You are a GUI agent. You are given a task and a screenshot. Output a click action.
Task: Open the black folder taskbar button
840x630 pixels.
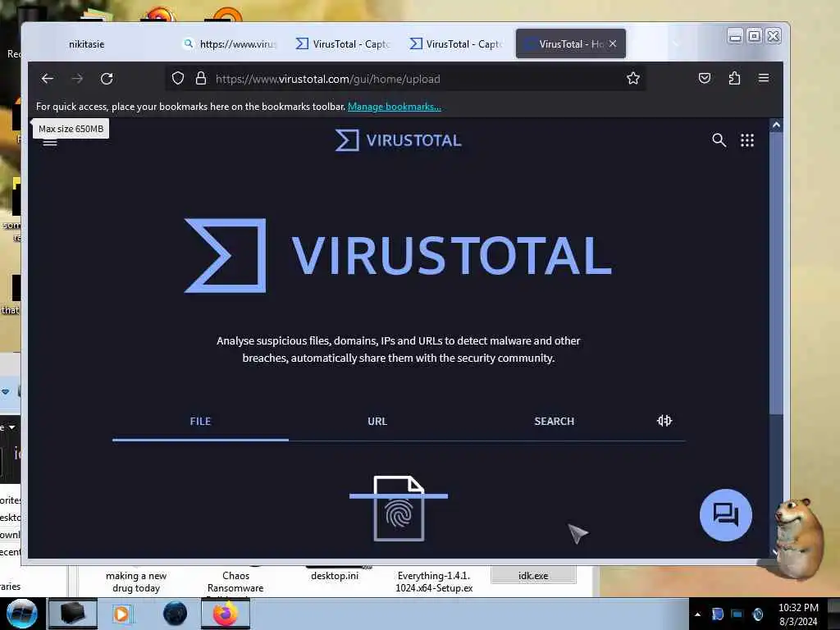(x=73, y=614)
